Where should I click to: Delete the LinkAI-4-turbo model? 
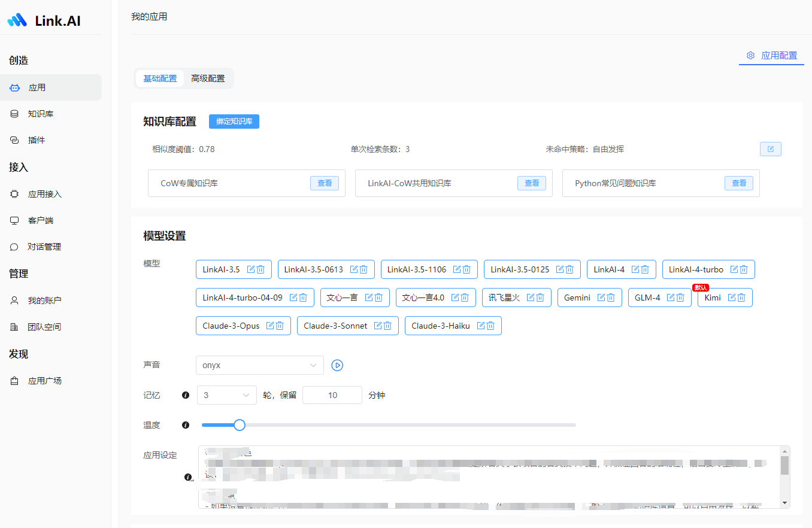[744, 269]
